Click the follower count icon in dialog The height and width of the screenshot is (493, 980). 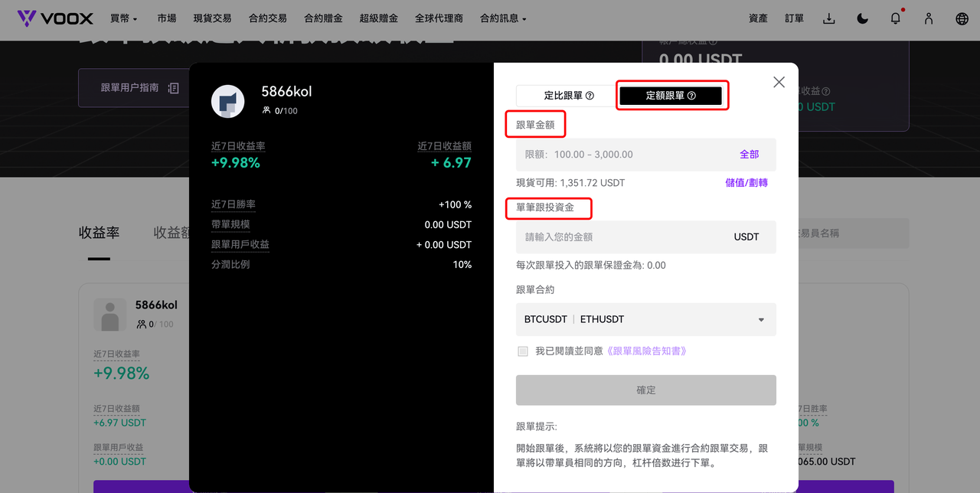pyautogui.click(x=266, y=110)
